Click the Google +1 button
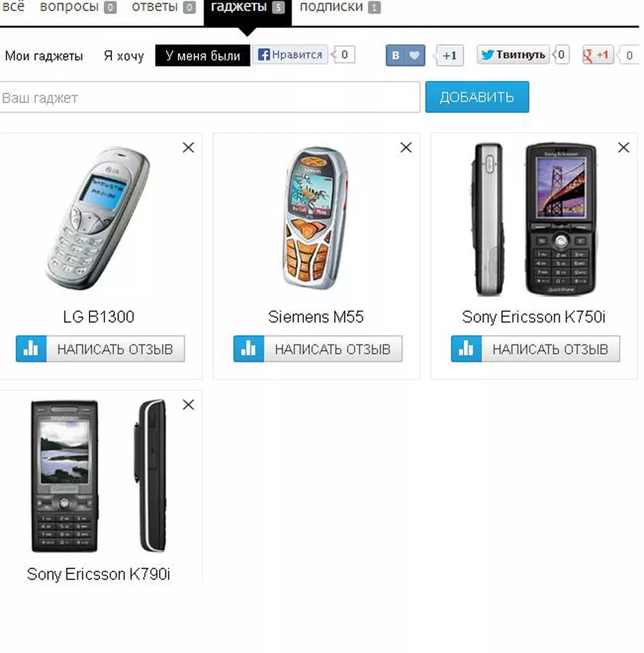This screenshot has width=644, height=653. coord(598,55)
